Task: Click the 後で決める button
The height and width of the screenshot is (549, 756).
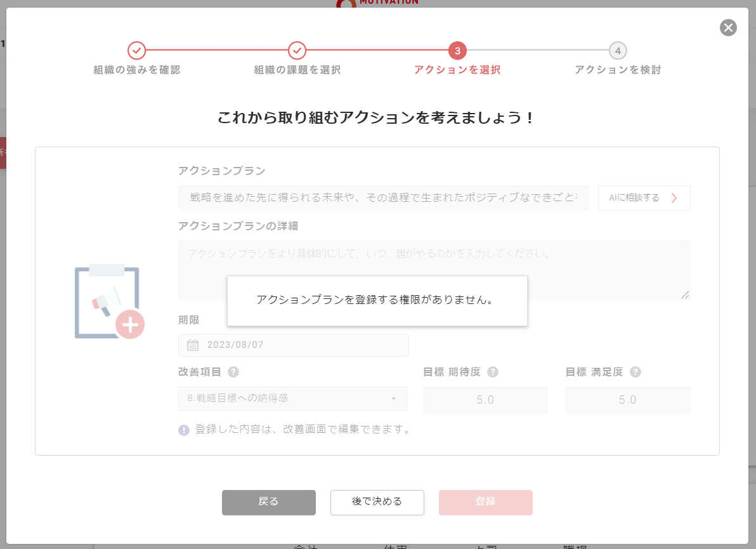Action: (x=377, y=502)
